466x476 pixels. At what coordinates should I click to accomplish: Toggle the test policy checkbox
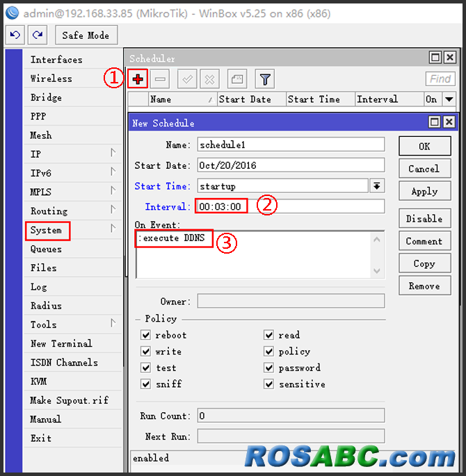coord(146,368)
